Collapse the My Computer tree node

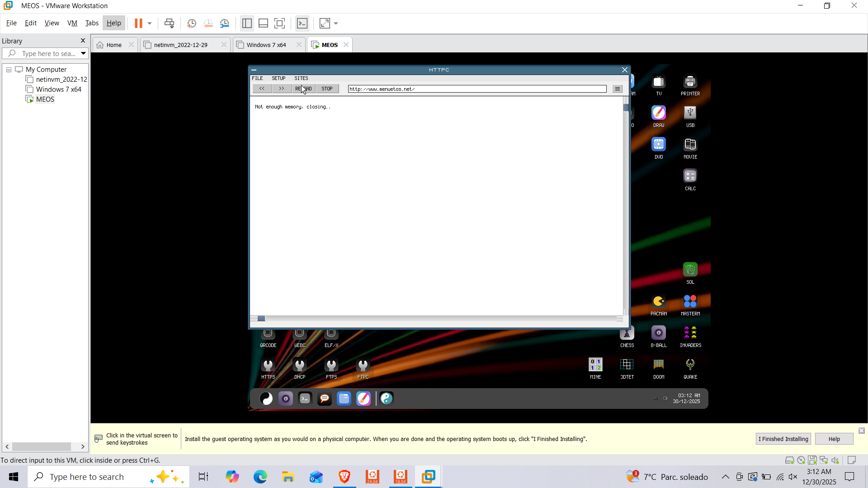click(9, 70)
